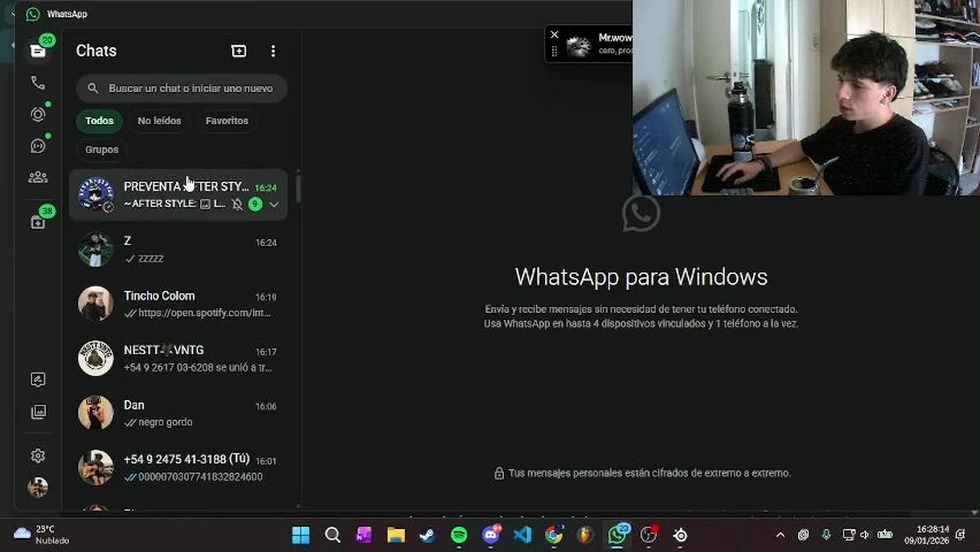This screenshot has width=980, height=552.
Task: Click Dan's profile picture
Action: coord(96,413)
